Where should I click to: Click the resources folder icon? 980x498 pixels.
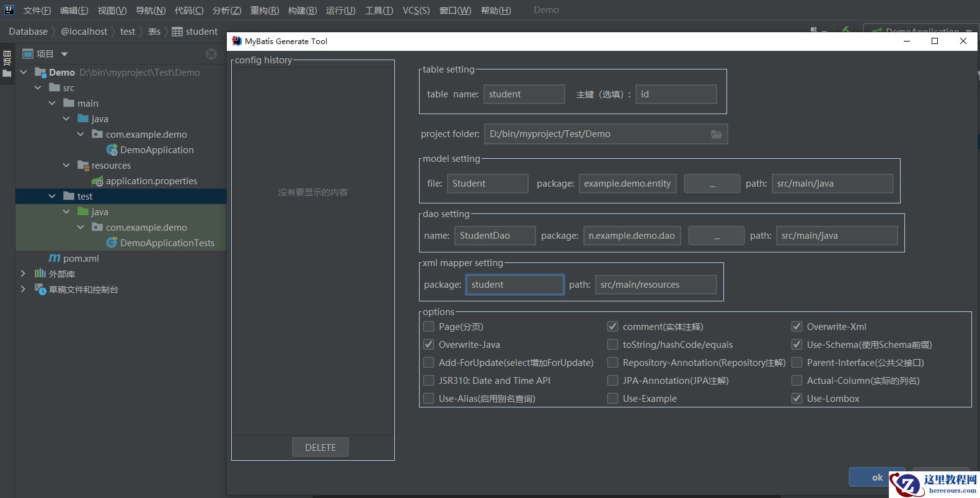coord(83,166)
